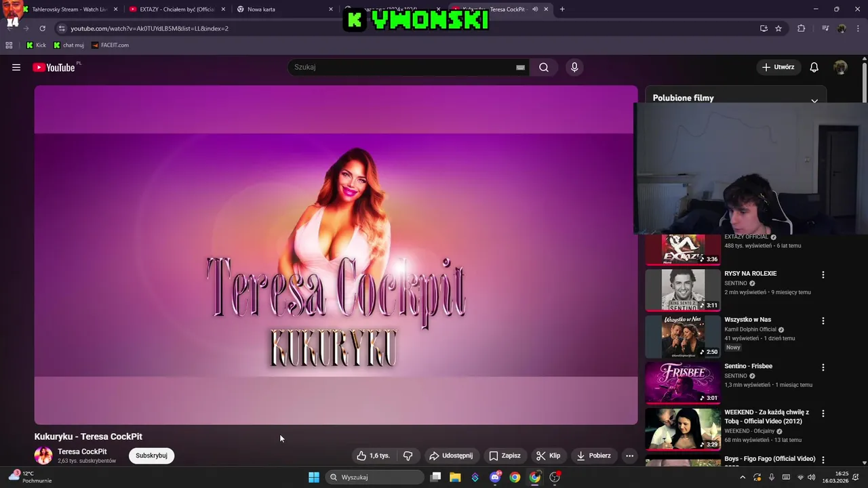This screenshot has width=868, height=488.
Task: Bookmark this page with the star icon
Action: (778, 28)
